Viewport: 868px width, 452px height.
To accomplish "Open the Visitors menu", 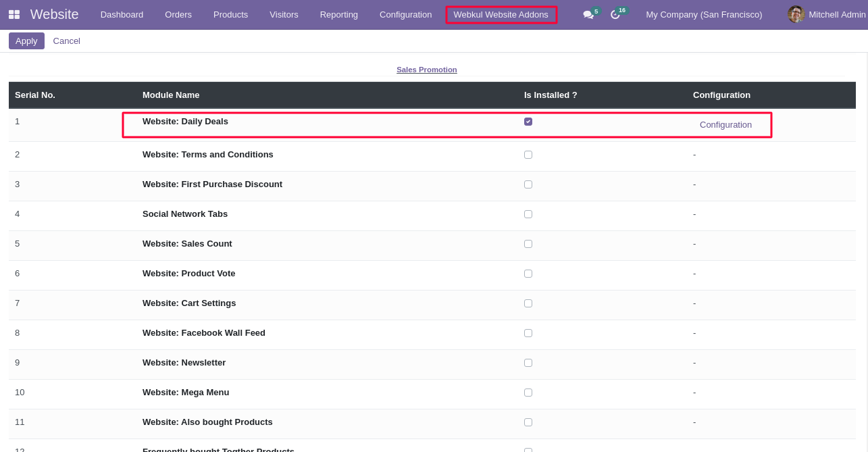I will point(284,14).
